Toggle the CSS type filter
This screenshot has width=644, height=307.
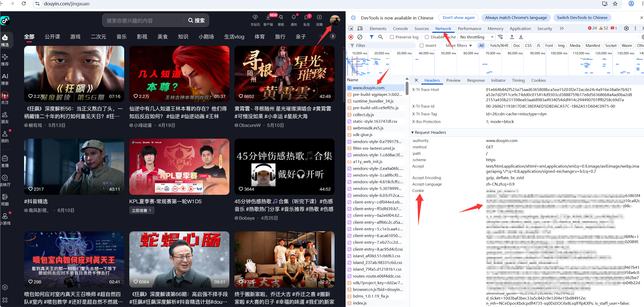[x=528, y=46]
